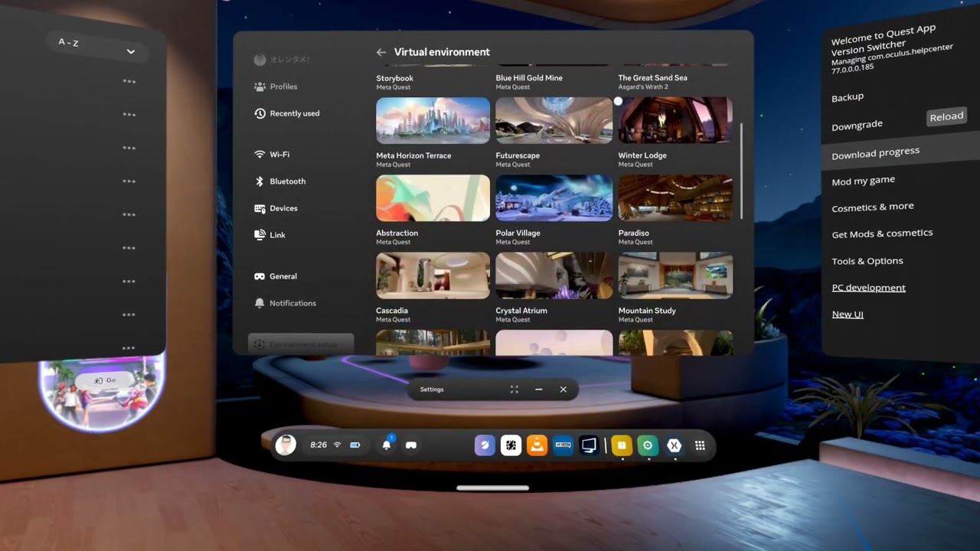The image size is (980, 551).
Task: Click the battery status icon on taskbar
Action: 355,445
